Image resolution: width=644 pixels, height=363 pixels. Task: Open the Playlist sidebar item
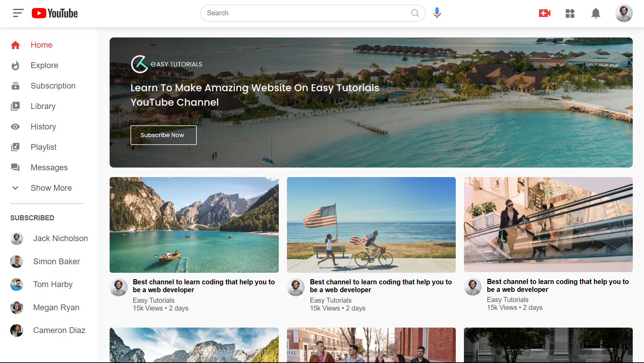click(x=44, y=147)
